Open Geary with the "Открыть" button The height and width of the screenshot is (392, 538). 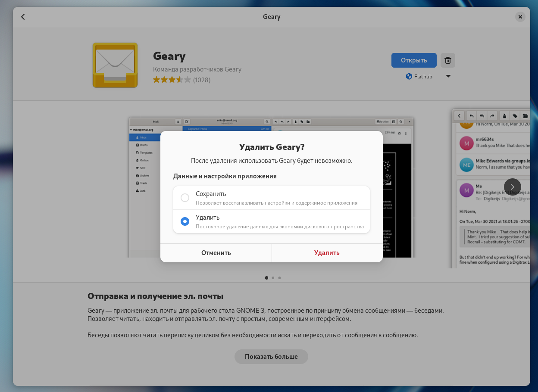click(x=414, y=60)
